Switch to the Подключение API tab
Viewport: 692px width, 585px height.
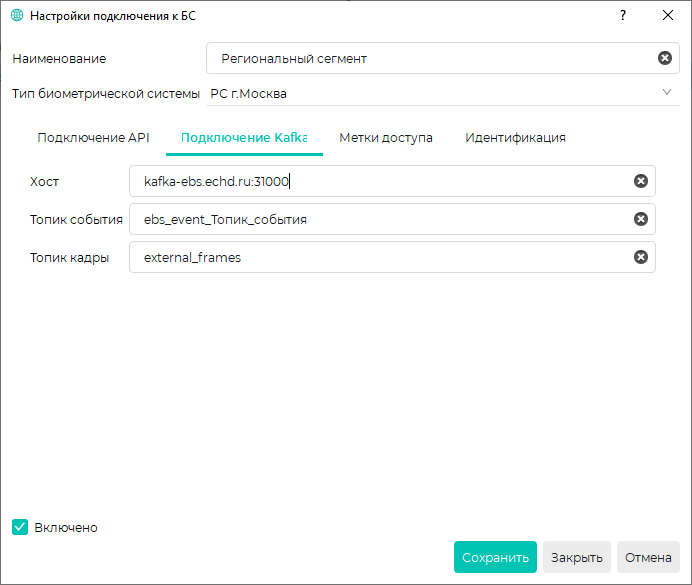tap(93, 138)
